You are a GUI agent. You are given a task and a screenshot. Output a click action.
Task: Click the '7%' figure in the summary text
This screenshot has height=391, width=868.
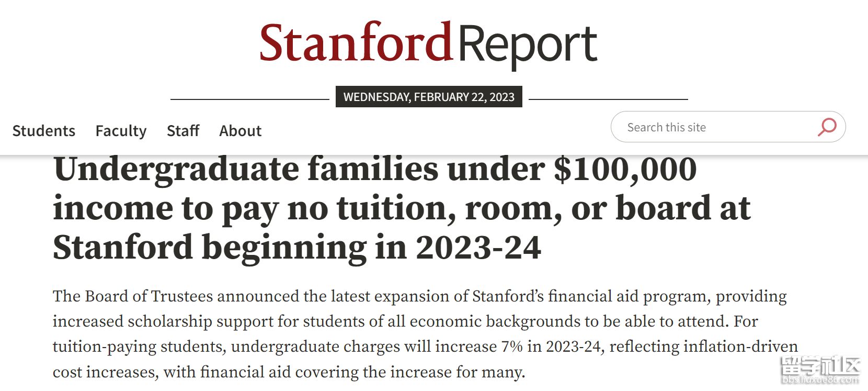pyautogui.click(x=512, y=347)
